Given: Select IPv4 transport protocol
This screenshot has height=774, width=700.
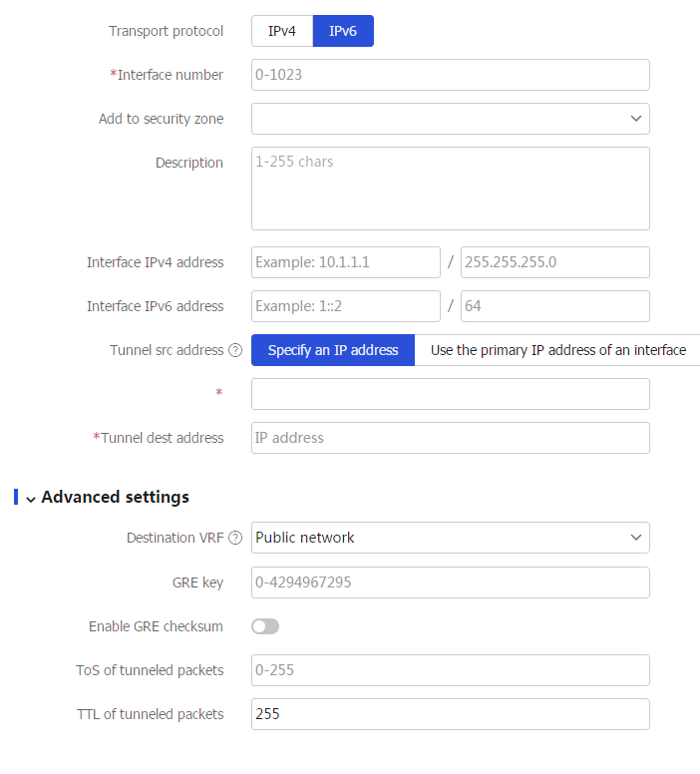Looking at the screenshot, I should (282, 31).
